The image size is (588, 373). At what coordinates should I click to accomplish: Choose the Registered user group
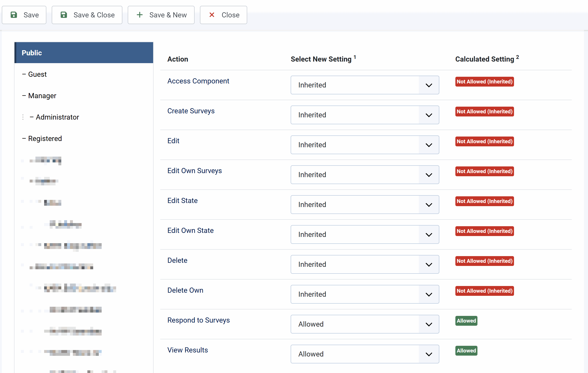[x=45, y=139]
